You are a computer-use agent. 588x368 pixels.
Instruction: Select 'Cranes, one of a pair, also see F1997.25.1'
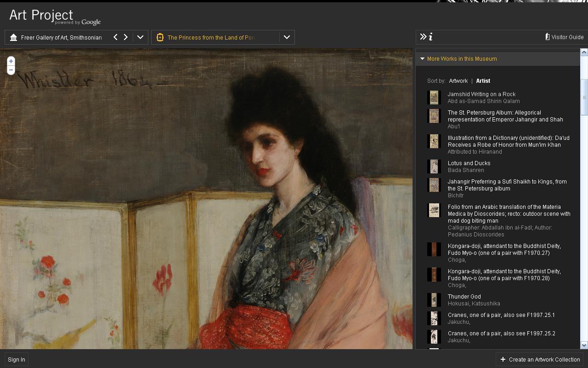(501, 315)
